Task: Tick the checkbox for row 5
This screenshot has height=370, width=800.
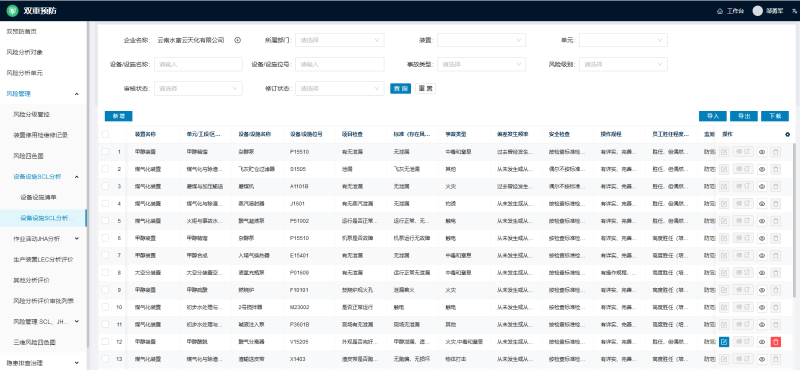Action: pyautogui.click(x=105, y=221)
